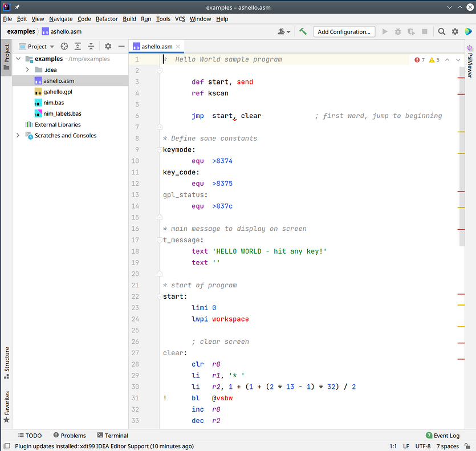Click the red error stripe marker

click(x=461, y=77)
